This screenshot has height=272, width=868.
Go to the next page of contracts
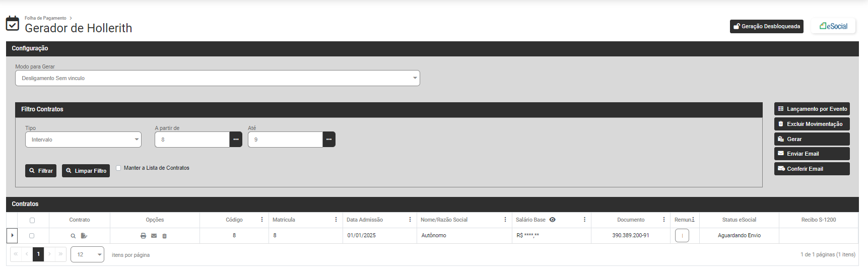click(x=49, y=254)
